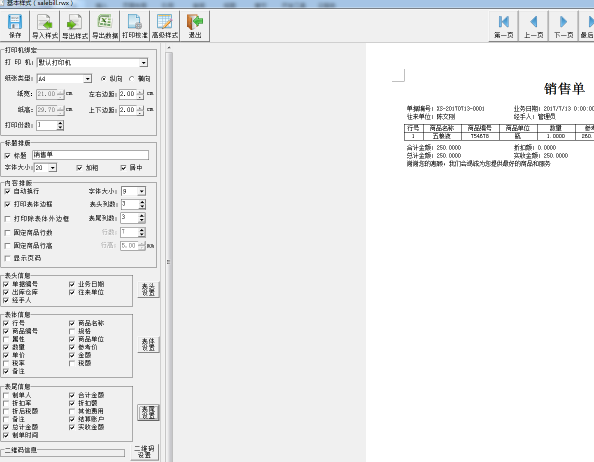The width and height of the screenshot is (594, 462).
Task: Open the title 字体大小 20 dropdown
Action: point(53,167)
